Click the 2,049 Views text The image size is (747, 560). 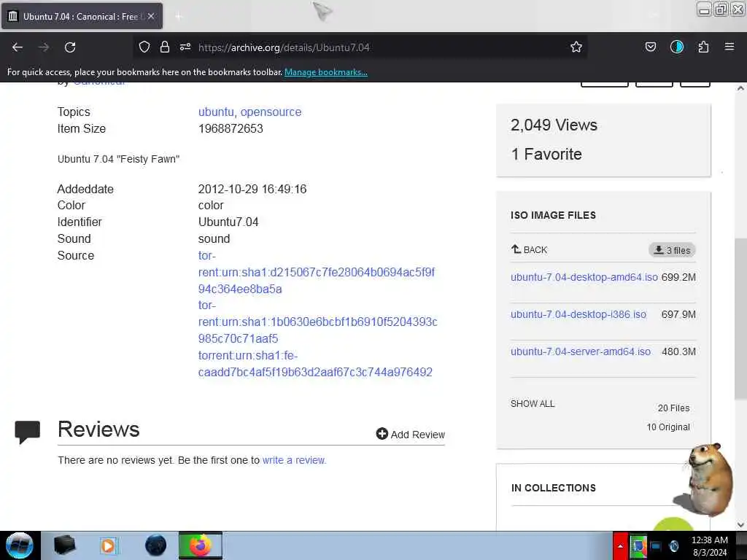click(554, 125)
